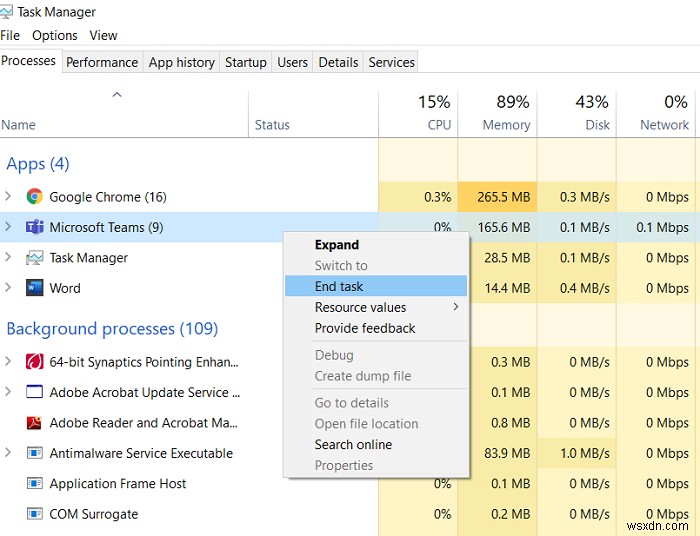Choose End task from context menu
Image resolution: width=700 pixels, height=536 pixels.
pos(339,286)
